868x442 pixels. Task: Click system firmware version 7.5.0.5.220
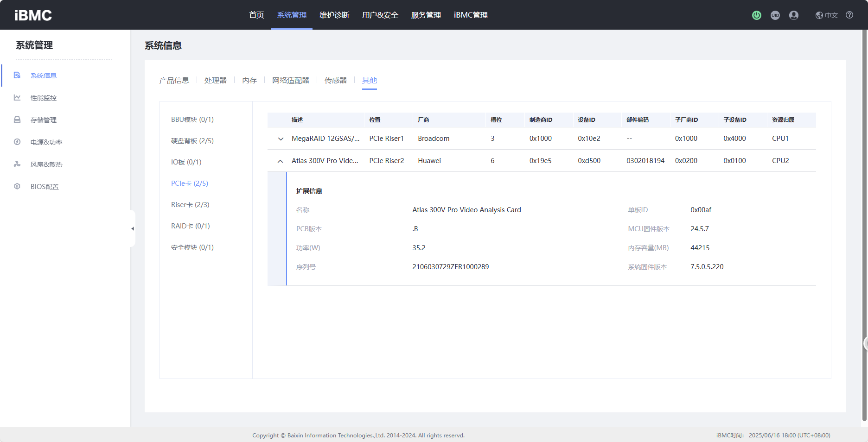click(x=707, y=267)
